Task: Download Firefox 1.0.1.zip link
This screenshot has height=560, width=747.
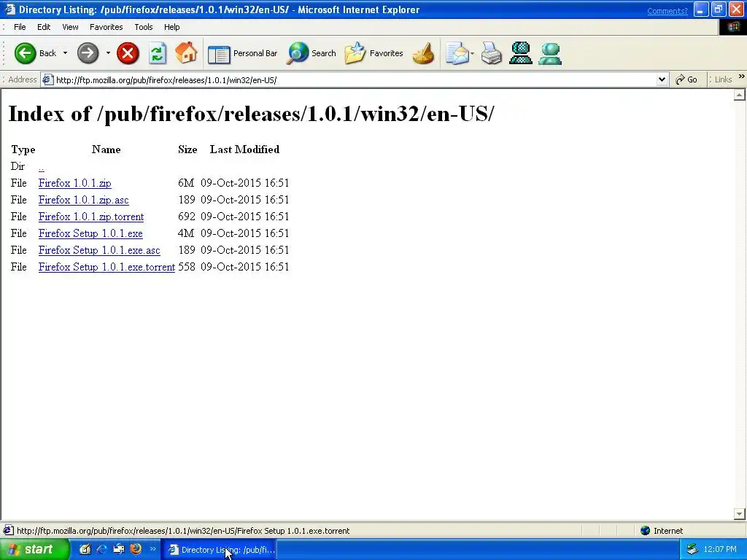Action: coord(75,183)
